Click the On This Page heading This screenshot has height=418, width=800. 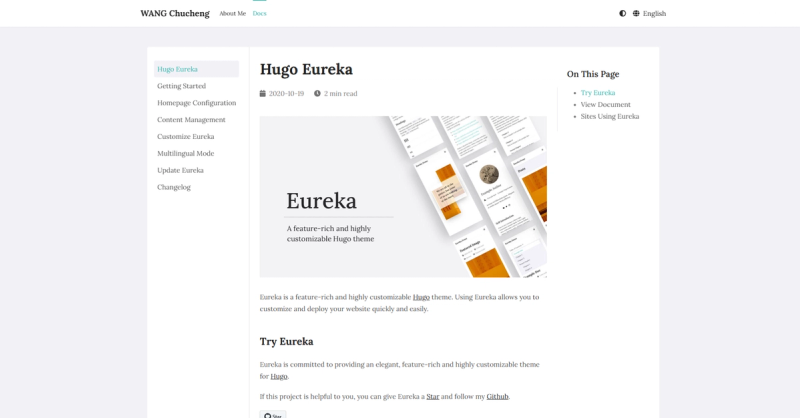coord(593,74)
